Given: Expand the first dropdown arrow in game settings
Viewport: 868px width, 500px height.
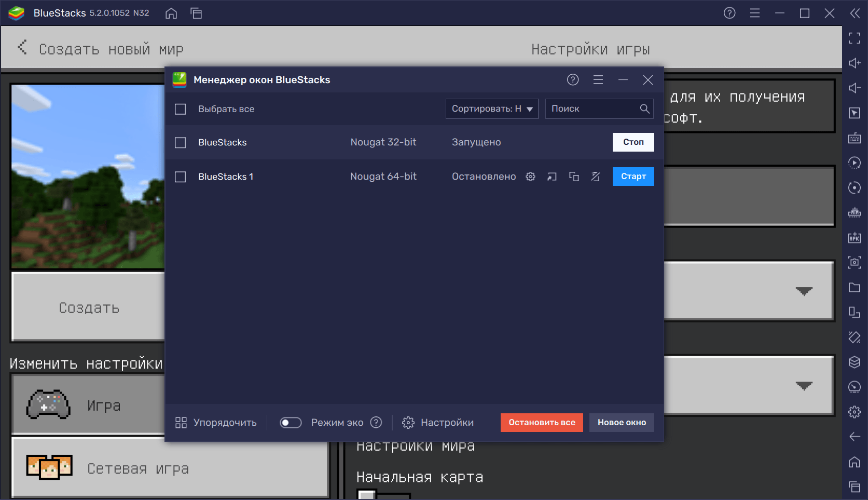Looking at the screenshot, I should coord(804,291).
